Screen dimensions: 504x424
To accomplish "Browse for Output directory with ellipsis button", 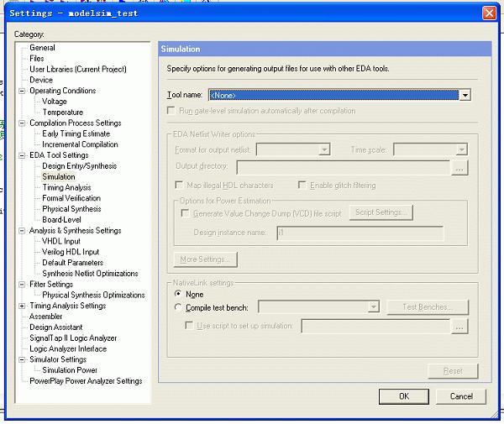I will [x=459, y=167].
